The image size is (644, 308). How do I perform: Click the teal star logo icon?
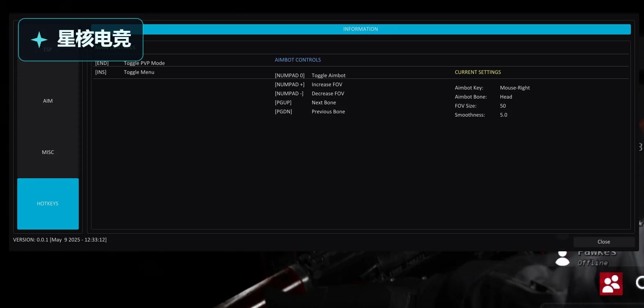[x=39, y=40]
